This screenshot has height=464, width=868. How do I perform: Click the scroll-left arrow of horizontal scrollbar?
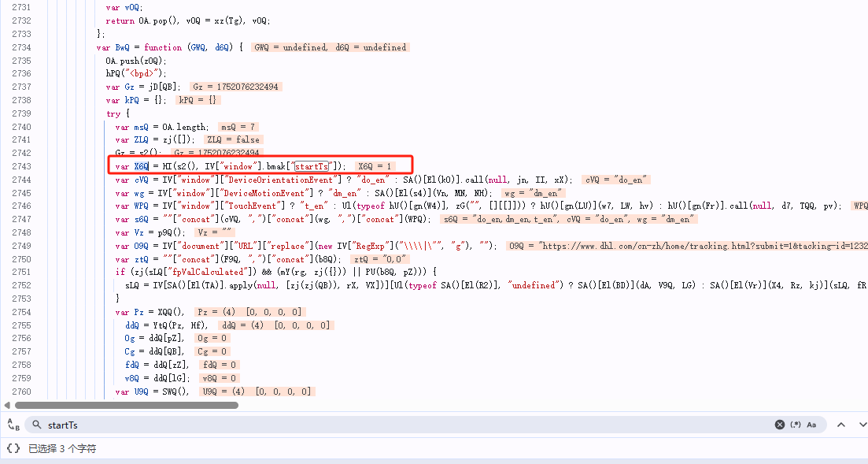(6, 405)
